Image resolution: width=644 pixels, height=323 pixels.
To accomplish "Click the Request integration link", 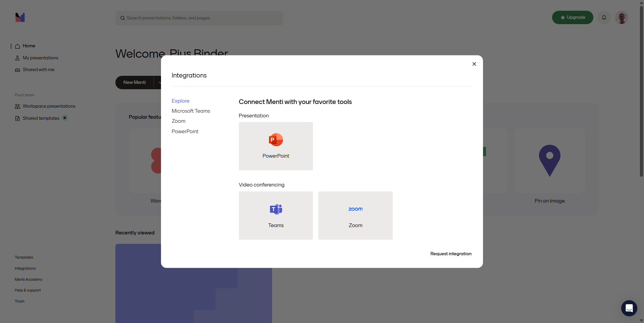I will [450, 254].
